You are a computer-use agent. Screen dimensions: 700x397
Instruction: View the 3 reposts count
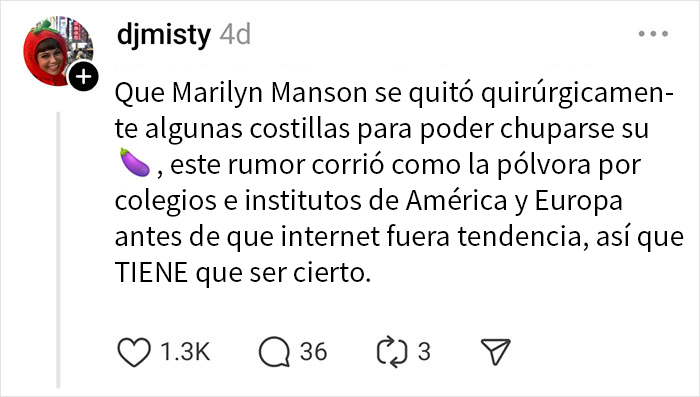(x=424, y=352)
